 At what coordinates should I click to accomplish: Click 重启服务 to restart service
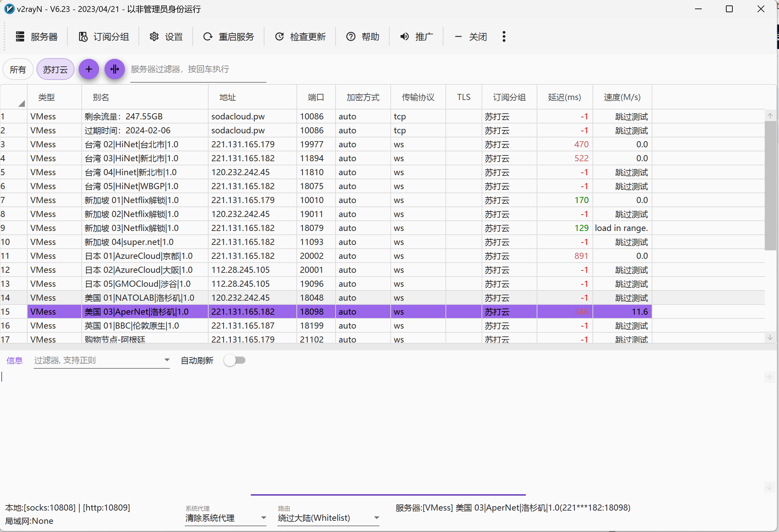click(x=229, y=36)
